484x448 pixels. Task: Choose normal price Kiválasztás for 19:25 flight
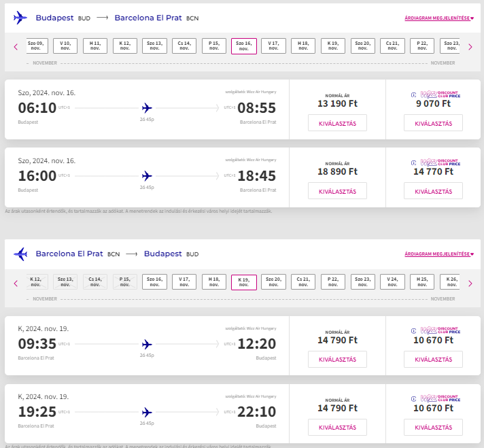(337, 428)
